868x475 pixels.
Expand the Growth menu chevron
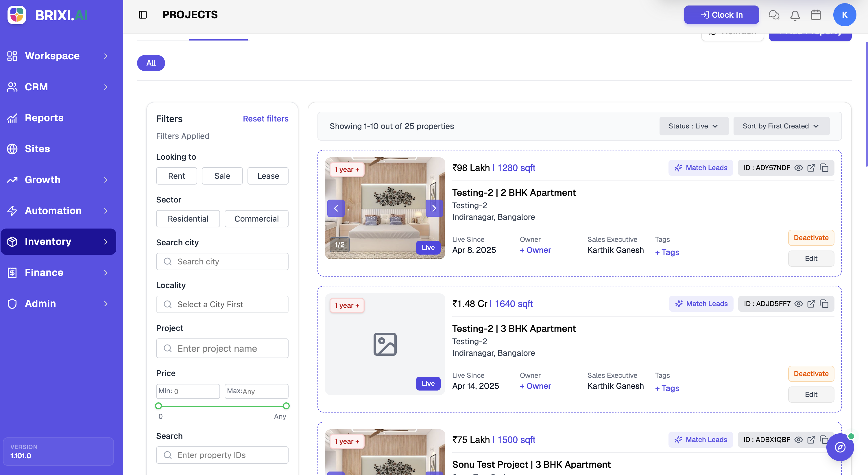(x=106, y=180)
